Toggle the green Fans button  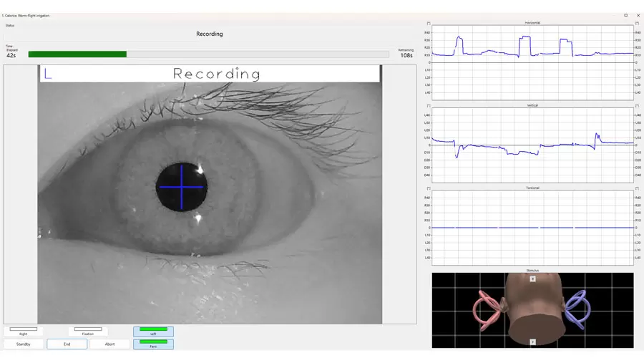tap(153, 344)
